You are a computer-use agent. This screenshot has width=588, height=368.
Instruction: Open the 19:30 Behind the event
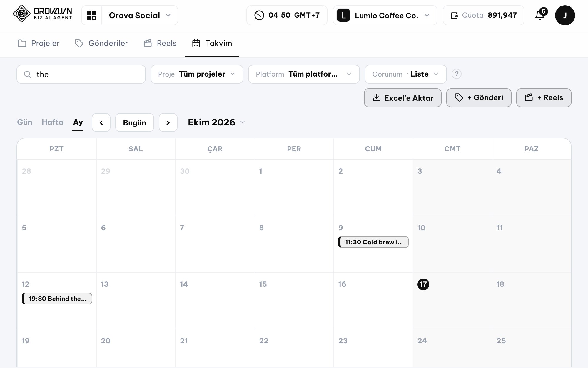(x=57, y=299)
